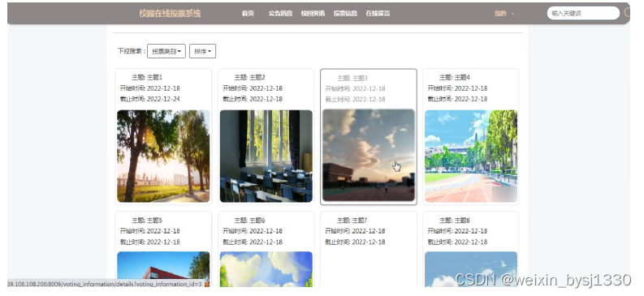The width and height of the screenshot is (644, 296).
Task: Click 截止时间 line in 主题8 card
Action: coord(457,242)
